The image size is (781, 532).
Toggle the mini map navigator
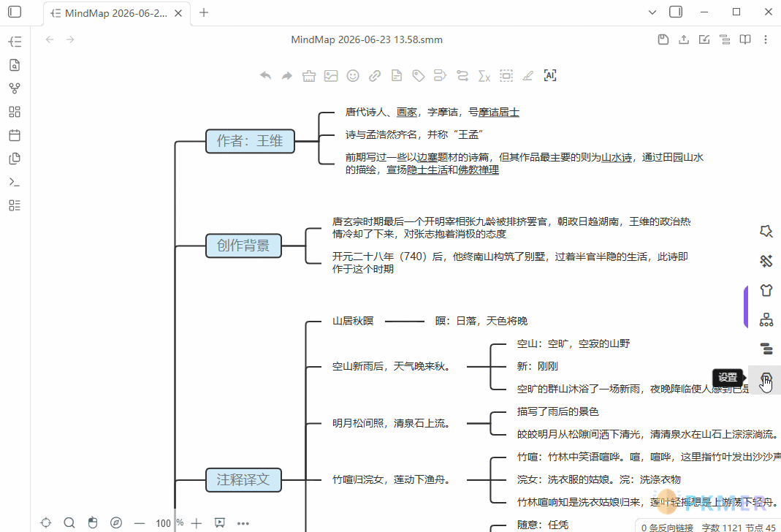[x=116, y=522]
